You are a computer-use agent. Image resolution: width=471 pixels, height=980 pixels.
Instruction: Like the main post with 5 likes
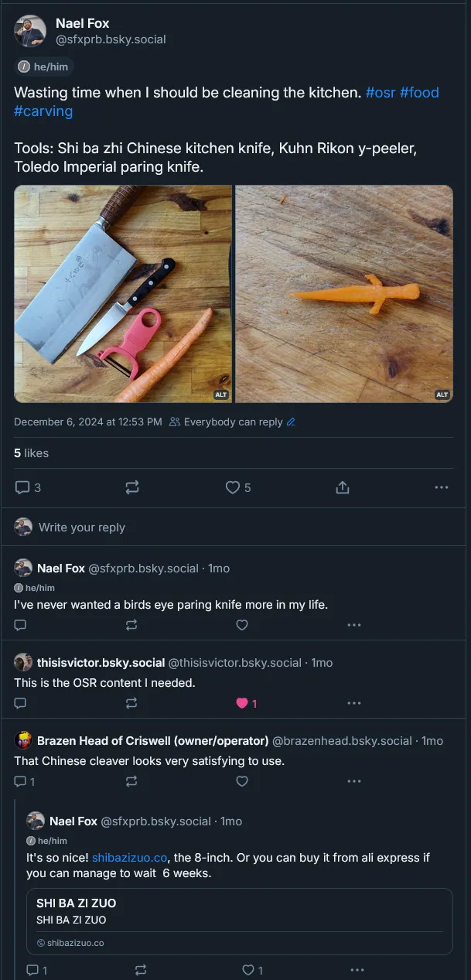coord(233,487)
